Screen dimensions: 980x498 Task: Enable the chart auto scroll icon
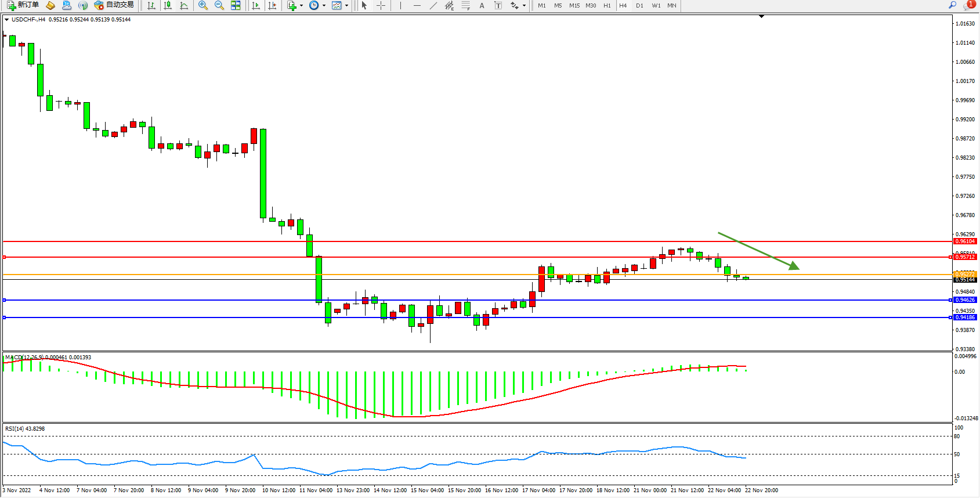pos(255,5)
